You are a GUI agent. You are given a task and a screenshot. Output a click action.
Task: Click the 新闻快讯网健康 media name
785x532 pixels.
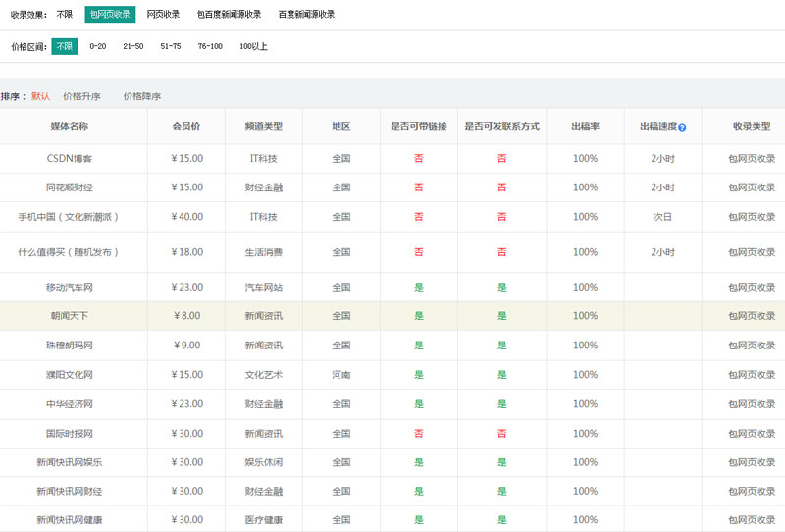70,519
